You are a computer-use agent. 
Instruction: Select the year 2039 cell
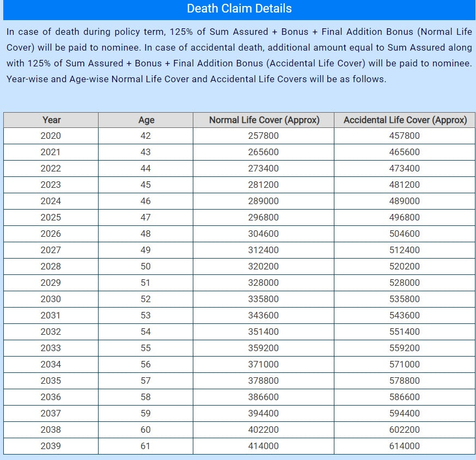click(x=51, y=446)
